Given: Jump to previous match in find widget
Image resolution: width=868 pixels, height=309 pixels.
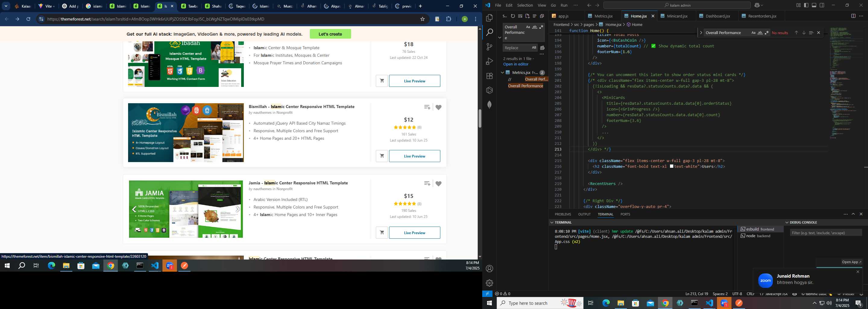Looking at the screenshot, I should point(796,33).
